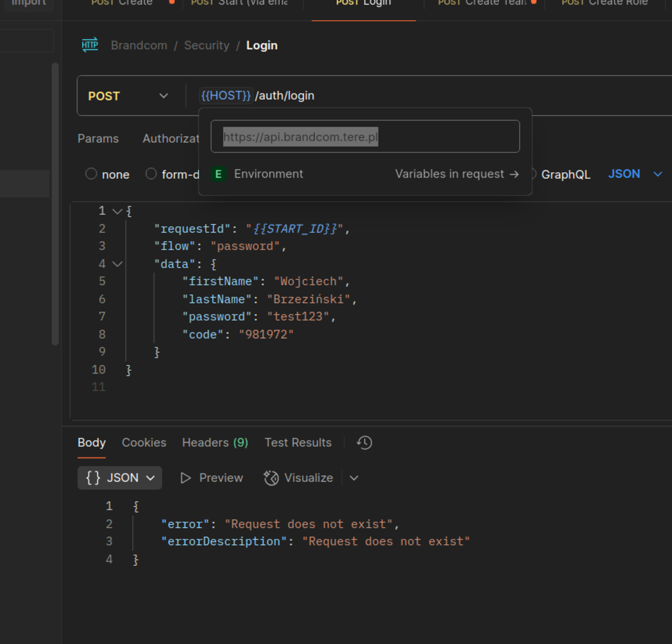This screenshot has height=644, width=672.
Task: Switch to the Headers (9) response tab
Action: click(215, 442)
